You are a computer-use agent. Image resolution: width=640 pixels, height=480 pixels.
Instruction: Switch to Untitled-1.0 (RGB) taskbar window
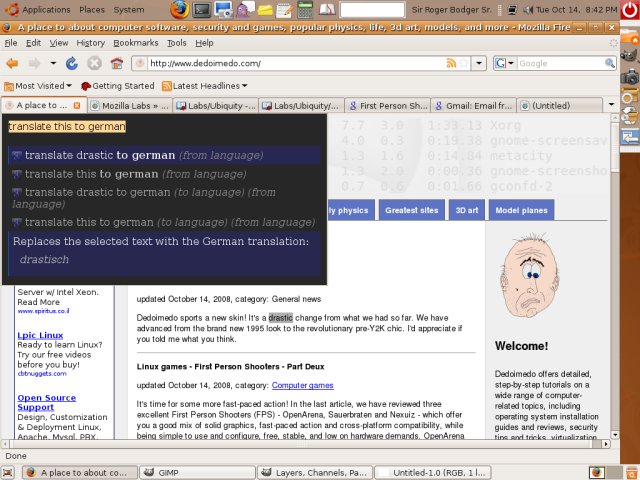click(433, 473)
